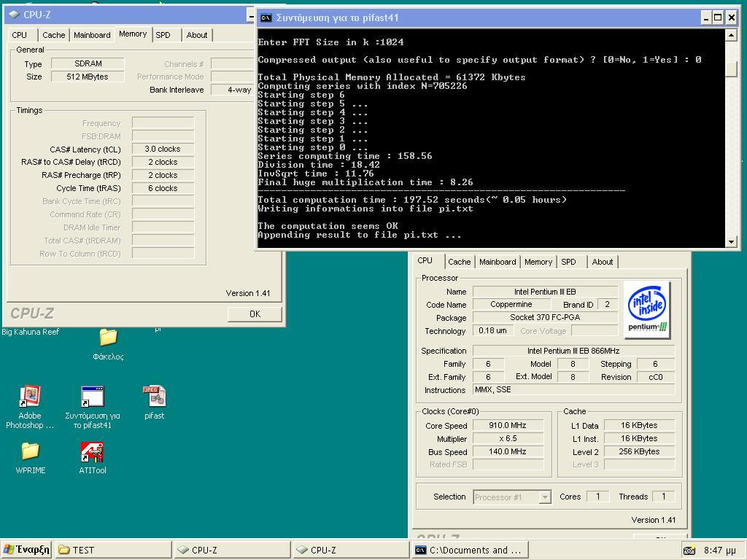This screenshot has height=560, width=747.
Task: Click the 8:47 μμ clock in tray
Action: [x=720, y=551]
